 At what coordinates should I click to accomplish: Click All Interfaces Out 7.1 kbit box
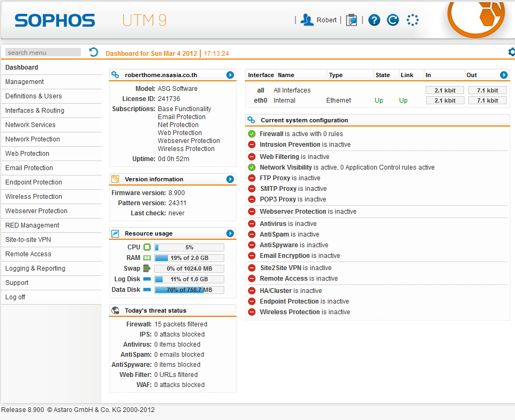(487, 90)
